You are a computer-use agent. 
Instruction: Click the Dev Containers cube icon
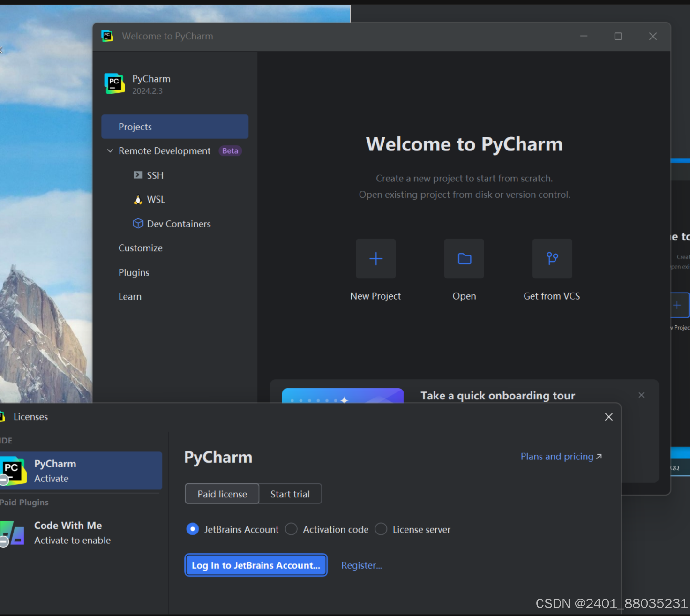coord(138,224)
